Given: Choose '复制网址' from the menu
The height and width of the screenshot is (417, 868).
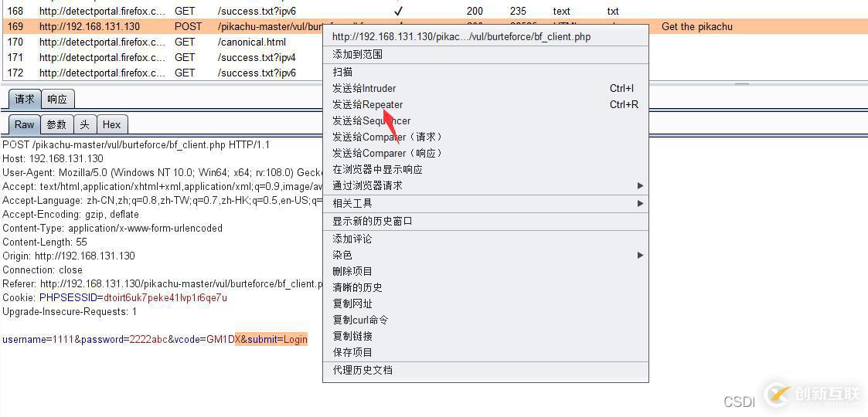Looking at the screenshot, I should 485,303.
